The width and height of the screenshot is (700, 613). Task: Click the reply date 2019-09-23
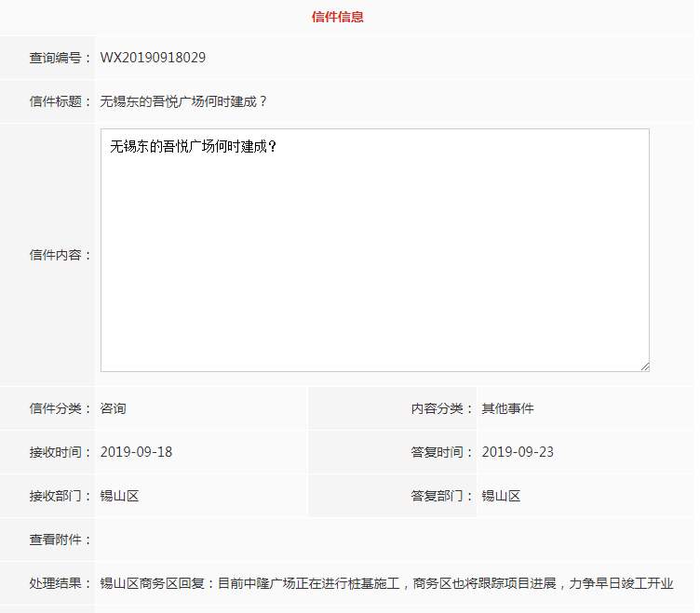[518, 452]
